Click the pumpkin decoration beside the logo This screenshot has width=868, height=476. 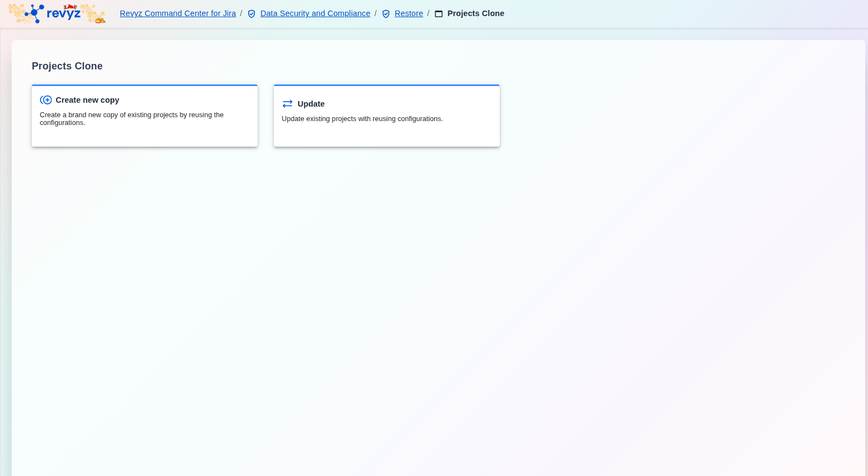(x=99, y=20)
